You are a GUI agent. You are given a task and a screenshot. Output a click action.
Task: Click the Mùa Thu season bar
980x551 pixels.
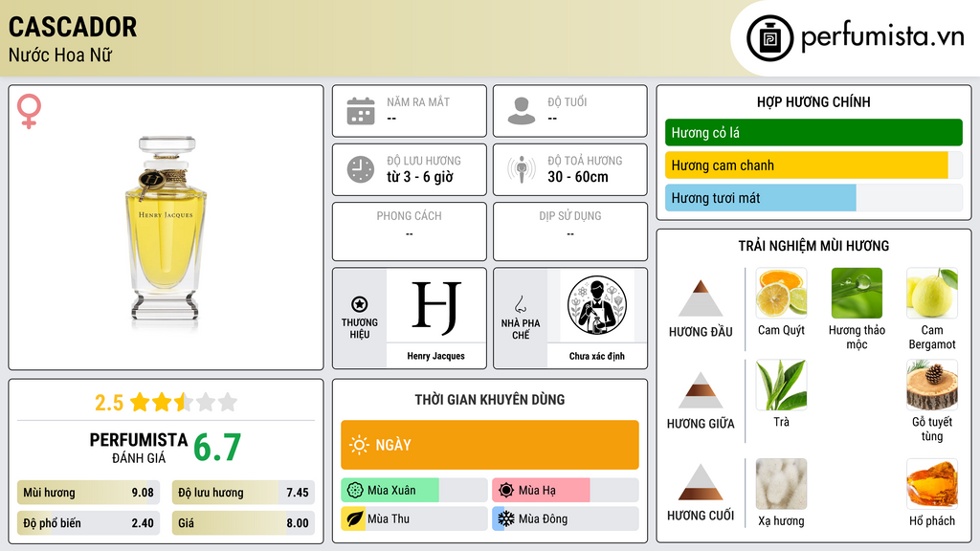[x=414, y=518]
